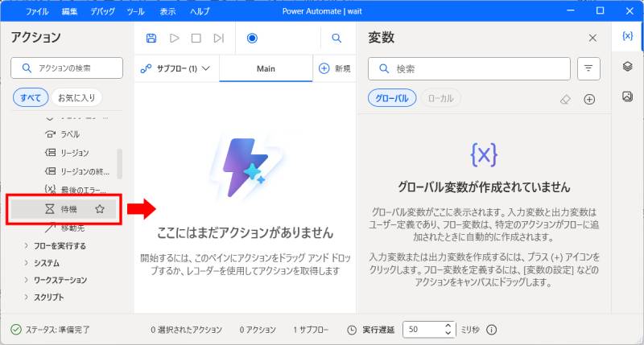Open the Images sidebar icon
Screen dimensions: 644x345
[x=628, y=97]
